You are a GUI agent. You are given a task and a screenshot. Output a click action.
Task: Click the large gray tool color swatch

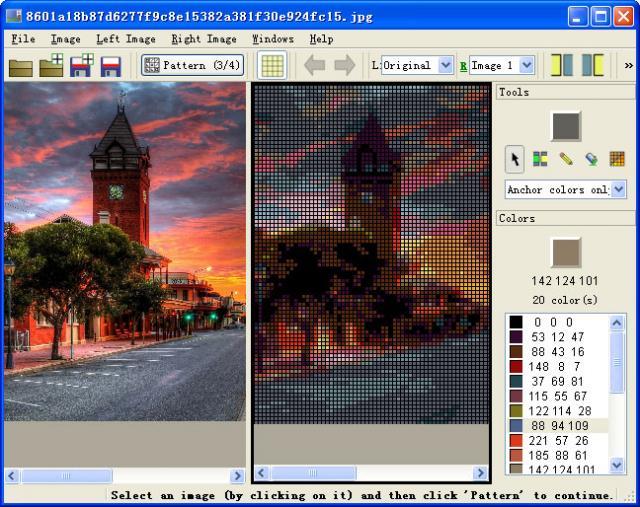click(x=566, y=126)
